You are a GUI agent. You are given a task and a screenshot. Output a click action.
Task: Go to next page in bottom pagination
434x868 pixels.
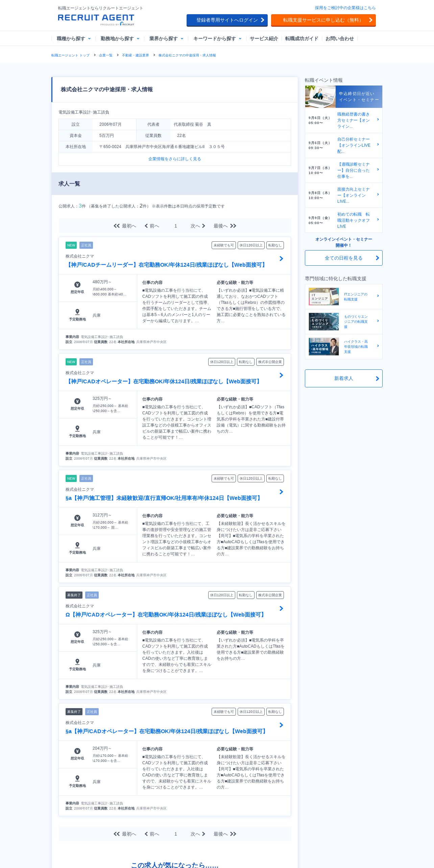[198, 834]
